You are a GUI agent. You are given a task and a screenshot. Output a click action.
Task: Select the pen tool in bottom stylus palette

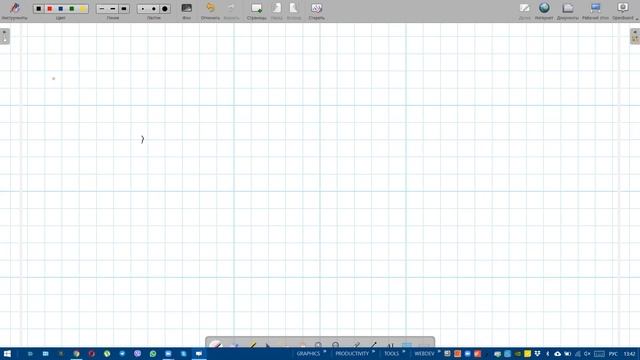coord(216,344)
